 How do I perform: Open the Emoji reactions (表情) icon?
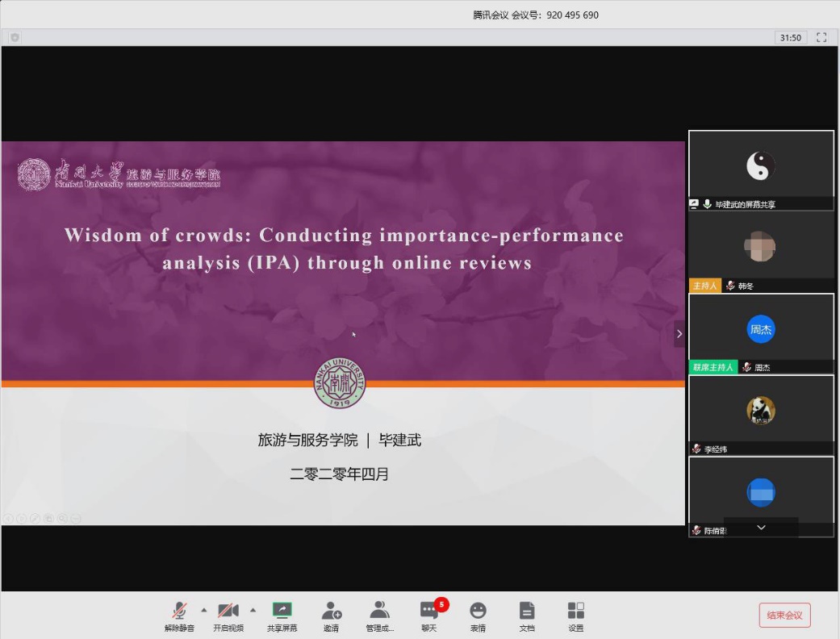tap(478, 616)
